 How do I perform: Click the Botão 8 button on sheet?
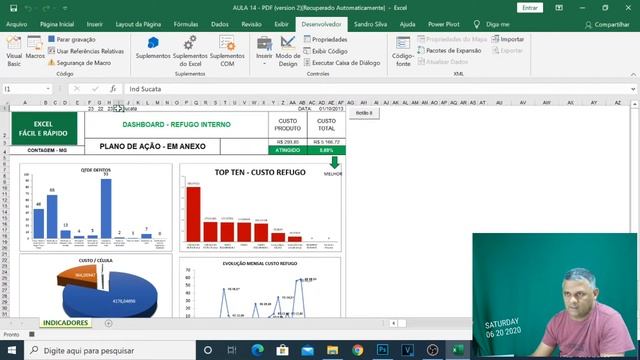click(364, 113)
